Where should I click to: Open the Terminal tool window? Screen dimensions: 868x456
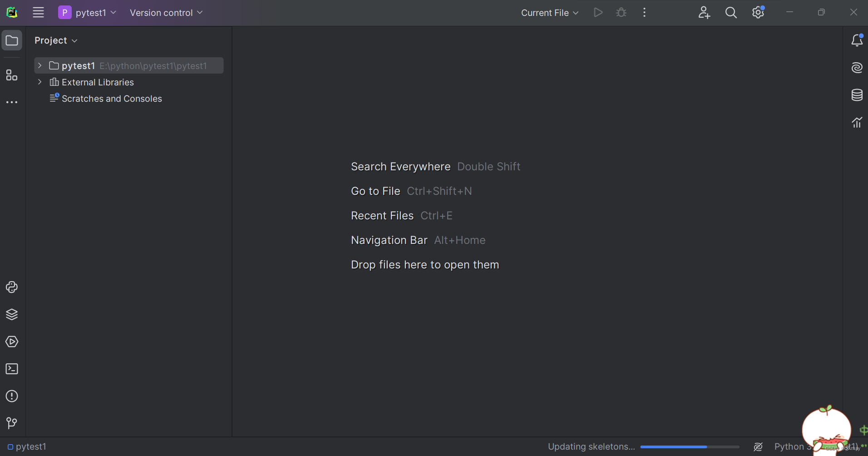pyautogui.click(x=12, y=369)
